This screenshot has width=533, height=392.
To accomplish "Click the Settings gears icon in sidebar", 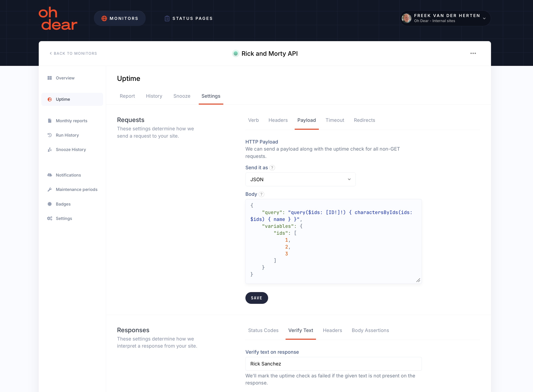I will (x=50, y=218).
